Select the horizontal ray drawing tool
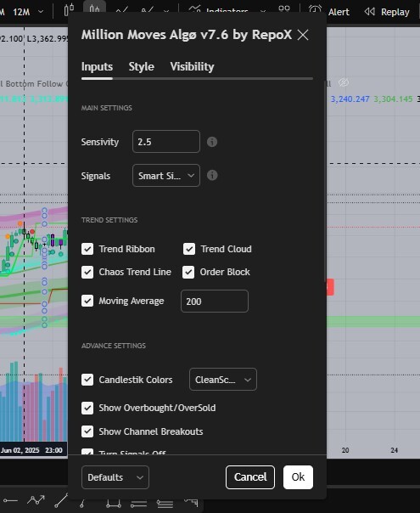 pyautogui.click(x=10, y=500)
